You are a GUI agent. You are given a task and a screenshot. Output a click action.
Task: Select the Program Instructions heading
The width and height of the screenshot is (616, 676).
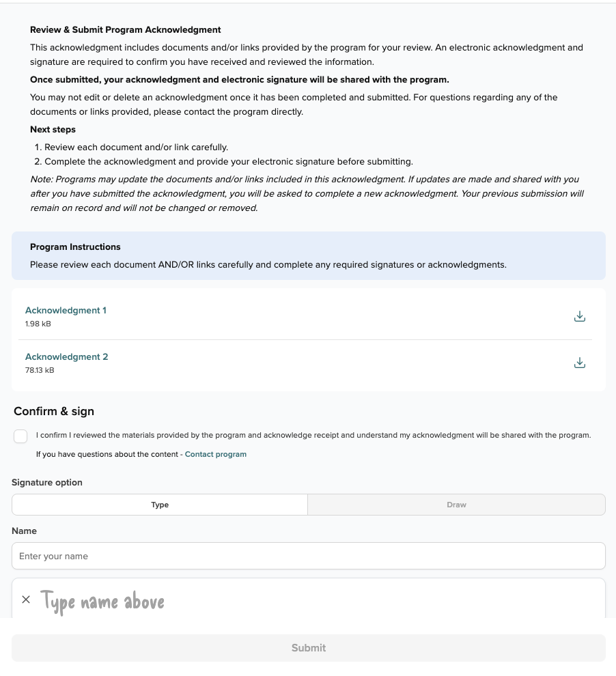point(75,247)
